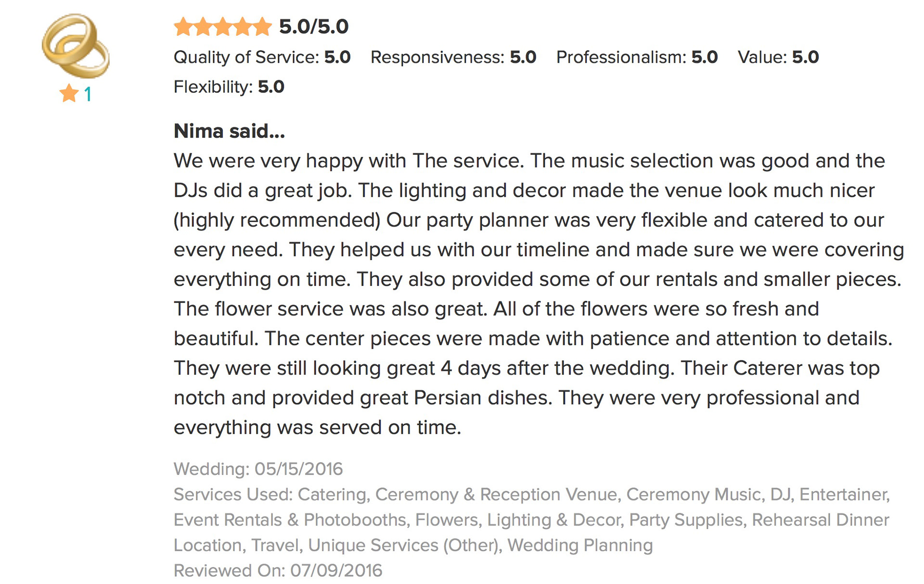Click the "Nima said..." reviewer heading
The height and width of the screenshot is (584, 924).
[229, 131]
